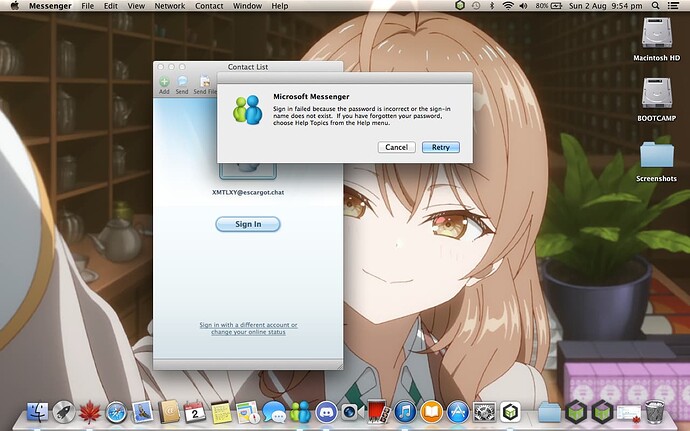Open Contacts from the Dock

pyautogui.click(x=169, y=413)
